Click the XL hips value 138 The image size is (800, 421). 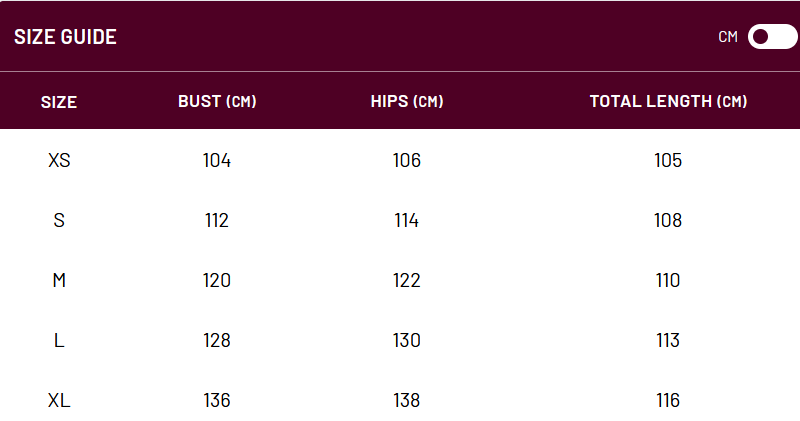tap(407, 400)
